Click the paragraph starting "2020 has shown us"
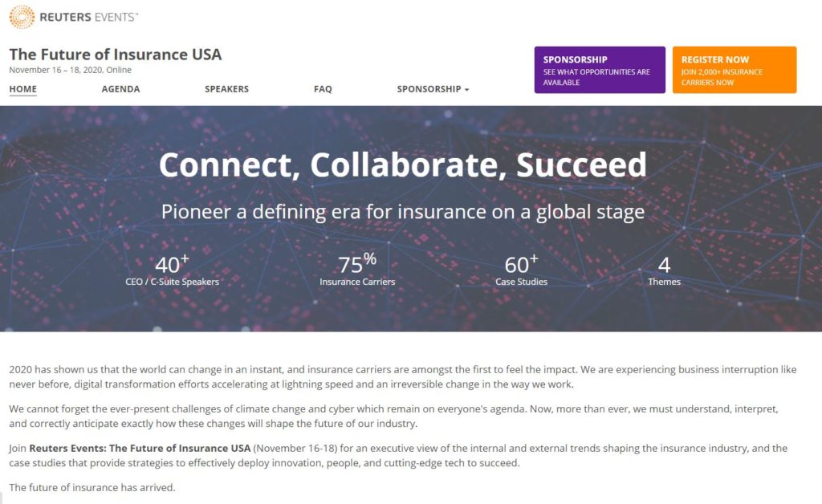This screenshot has width=822, height=504. click(x=402, y=376)
